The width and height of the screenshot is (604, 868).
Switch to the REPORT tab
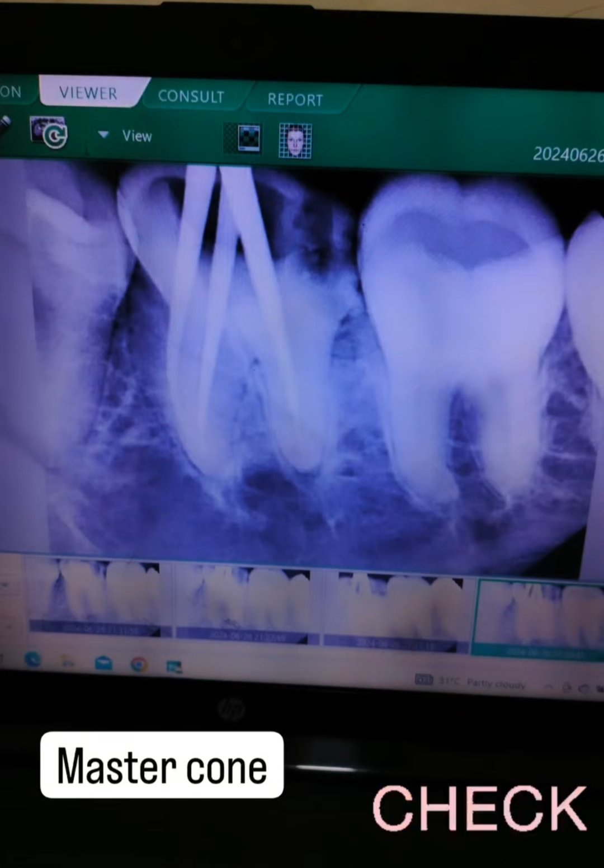point(295,100)
